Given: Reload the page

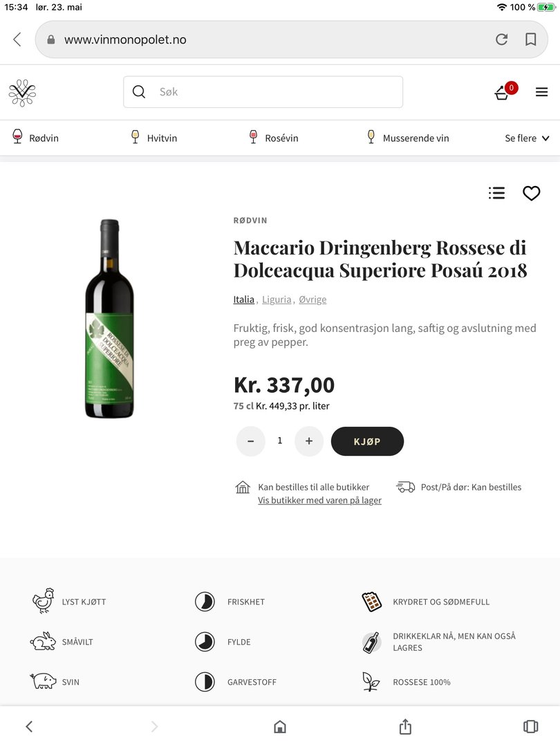Looking at the screenshot, I should pyautogui.click(x=502, y=39).
